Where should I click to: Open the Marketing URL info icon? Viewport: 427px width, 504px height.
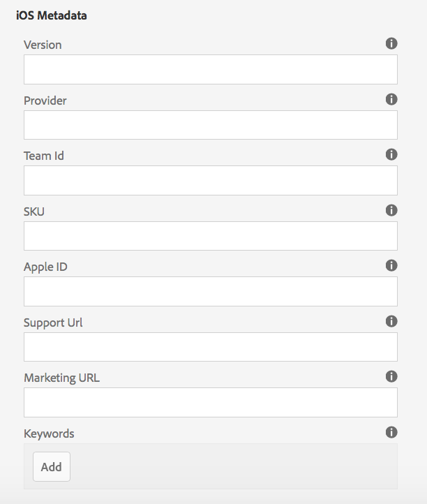click(391, 376)
